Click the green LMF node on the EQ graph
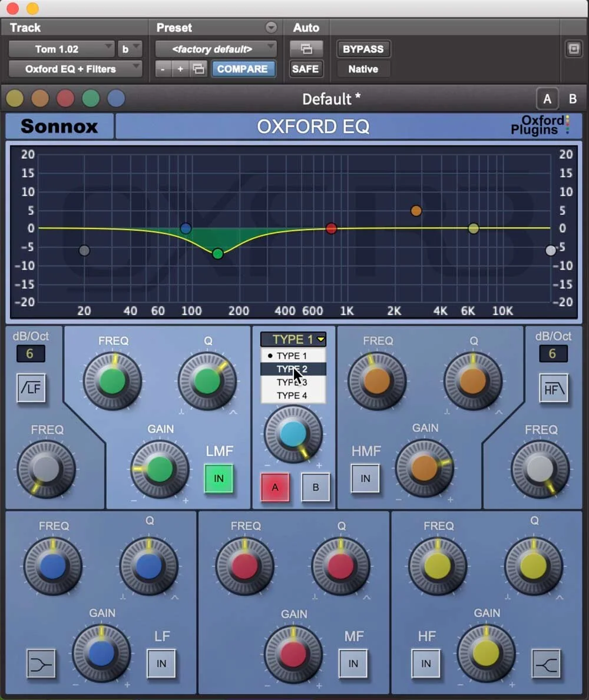The height and width of the screenshot is (700, 589). tap(217, 254)
